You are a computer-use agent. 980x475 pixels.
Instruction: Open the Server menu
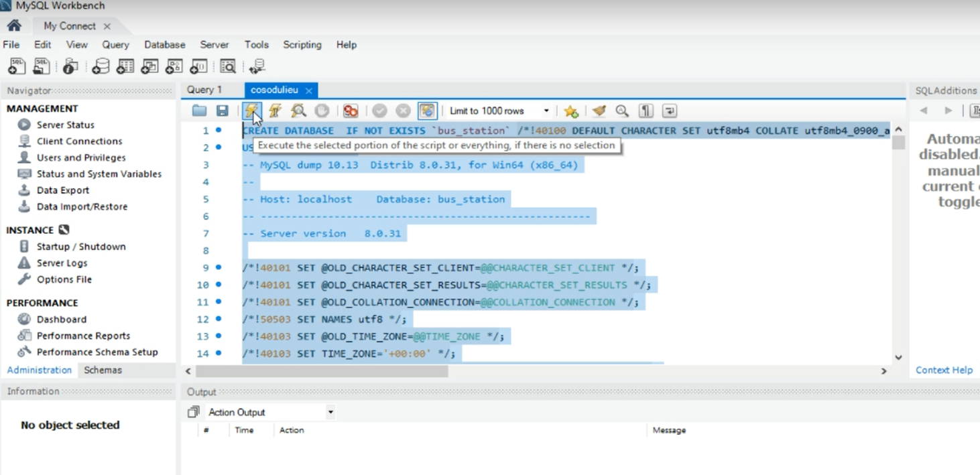pos(215,44)
